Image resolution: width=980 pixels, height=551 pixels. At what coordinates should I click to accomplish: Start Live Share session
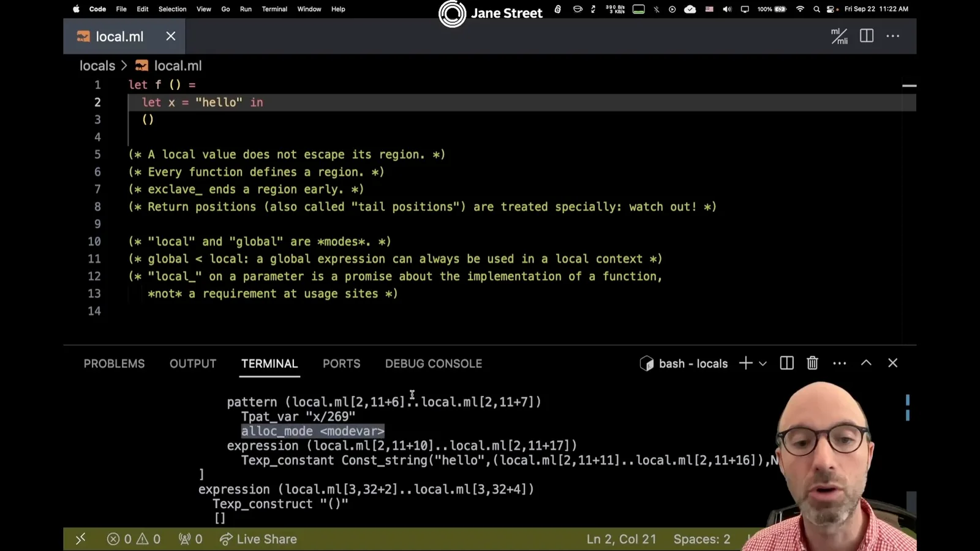258,539
